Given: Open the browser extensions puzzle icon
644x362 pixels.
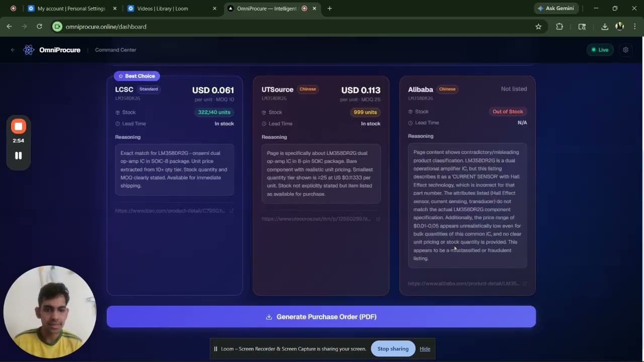Looking at the screenshot, I should pyautogui.click(x=559, y=27).
